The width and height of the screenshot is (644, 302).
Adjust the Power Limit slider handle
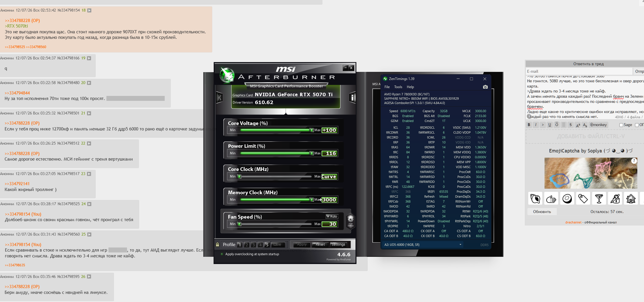point(312,153)
